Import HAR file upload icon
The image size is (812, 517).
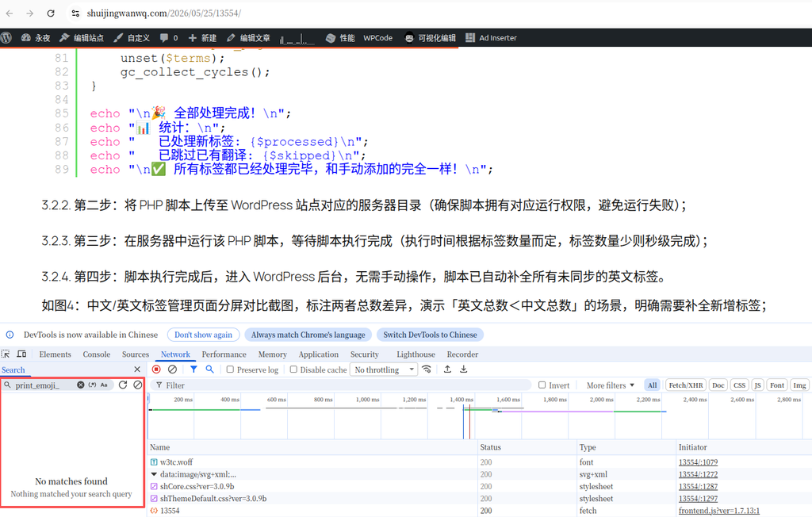pos(447,370)
